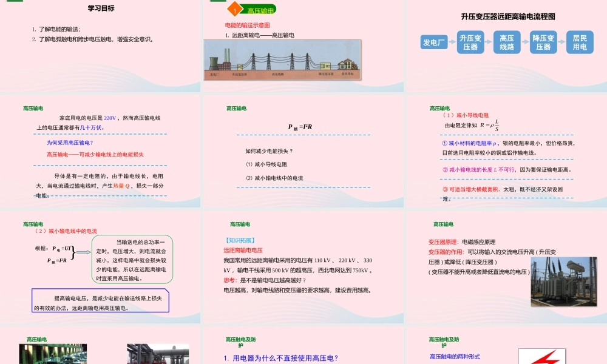The image size is (607, 364).
Task: Open the 学习目标 slide thumbnail
Action: point(100,45)
